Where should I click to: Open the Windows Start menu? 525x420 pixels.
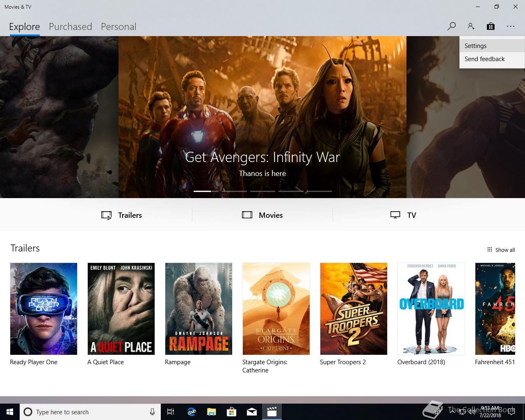[x=10, y=412]
